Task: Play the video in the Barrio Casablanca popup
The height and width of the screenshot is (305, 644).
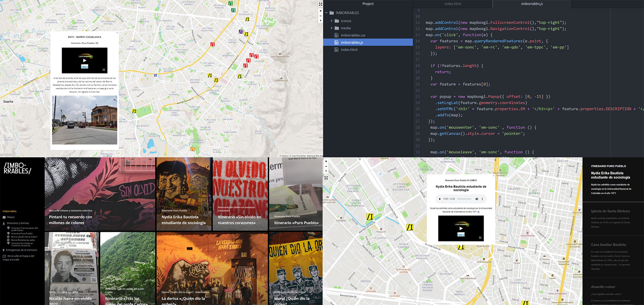Action: (x=85, y=60)
